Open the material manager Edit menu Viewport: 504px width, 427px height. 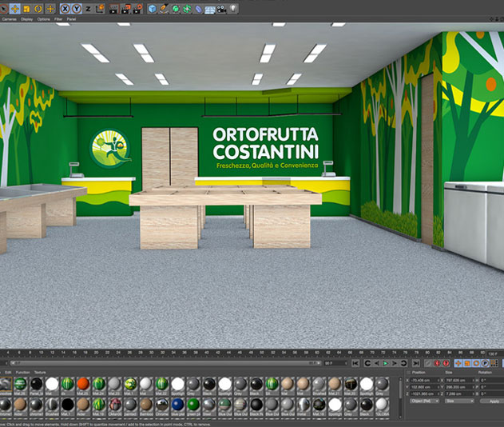coord(8,373)
